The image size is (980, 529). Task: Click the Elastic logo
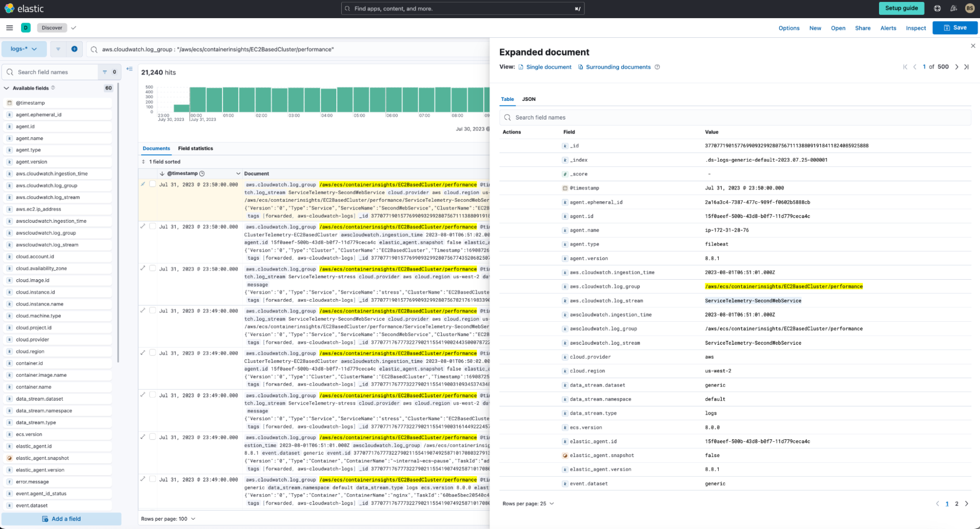(x=24, y=8)
